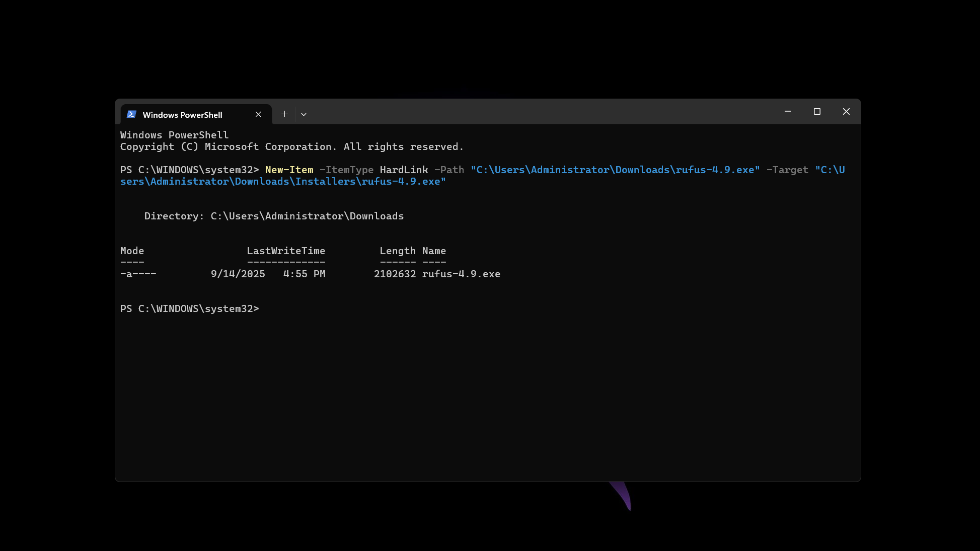The height and width of the screenshot is (551, 980).
Task: Close the terminal window
Action: pyautogui.click(x=846, y=112)
